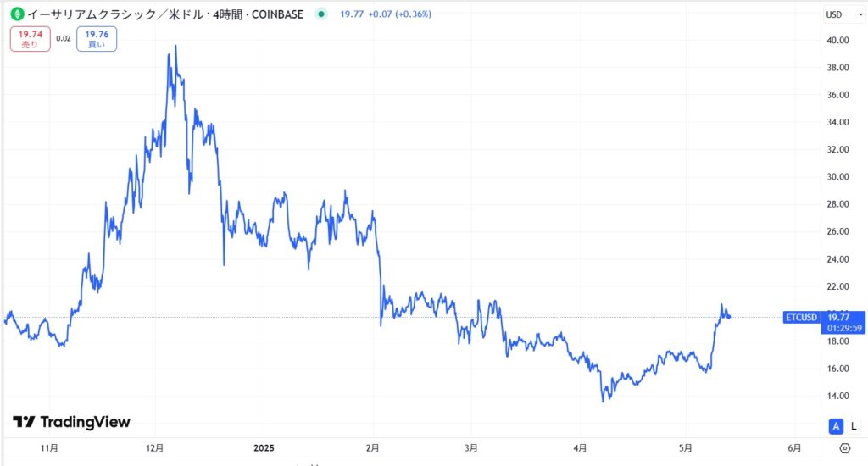Click the green market status dot
This screenshot has width=868, height=466.
tap(320, 14)
